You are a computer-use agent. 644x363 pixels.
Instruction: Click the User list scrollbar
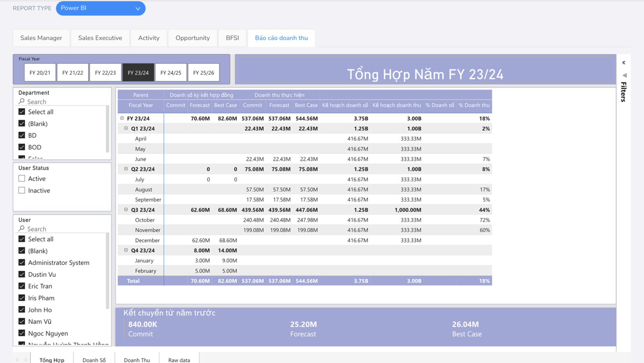107,271
